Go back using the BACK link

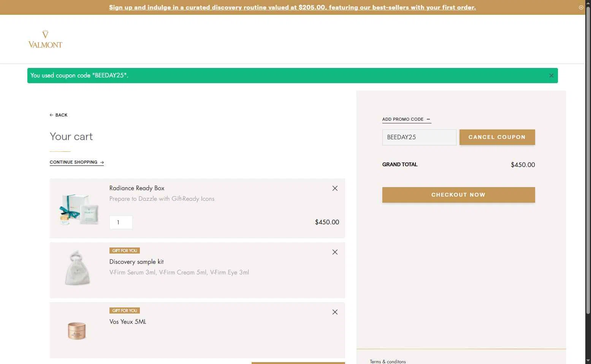[59, 115]
